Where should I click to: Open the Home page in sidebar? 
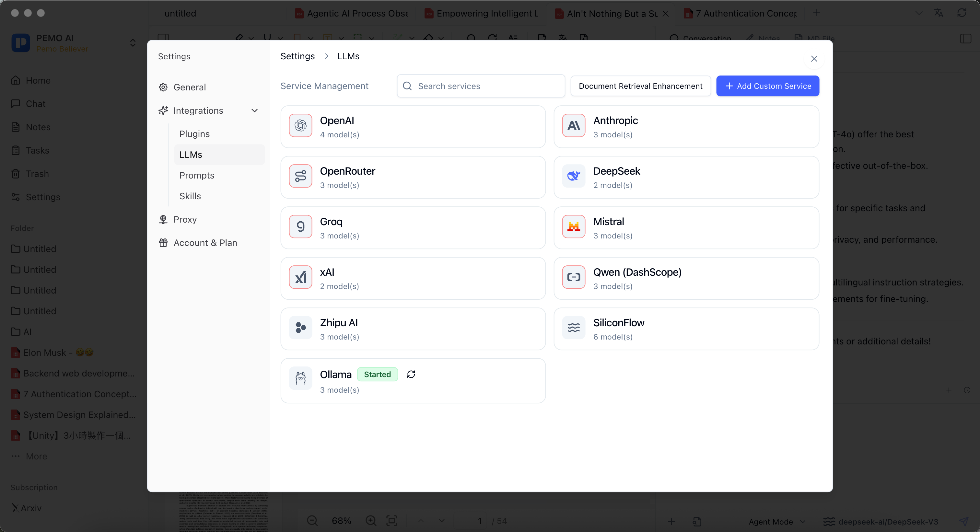pos(38,81)
